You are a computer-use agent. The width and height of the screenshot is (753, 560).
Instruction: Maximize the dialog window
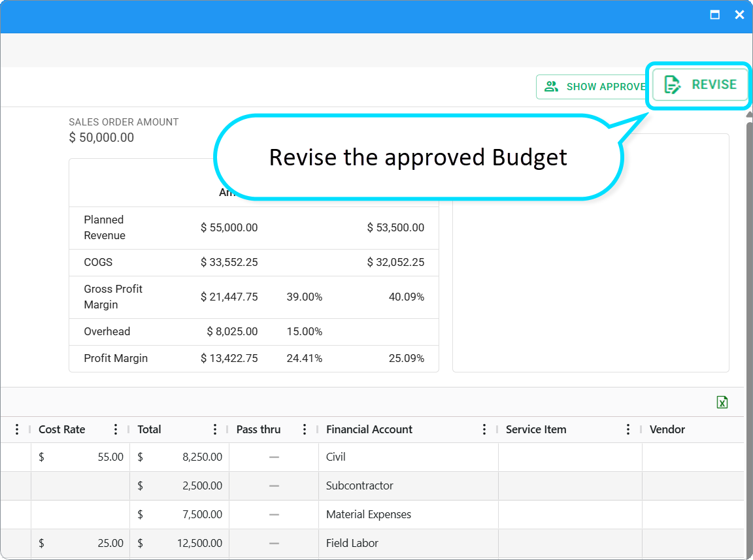(714, 15)
